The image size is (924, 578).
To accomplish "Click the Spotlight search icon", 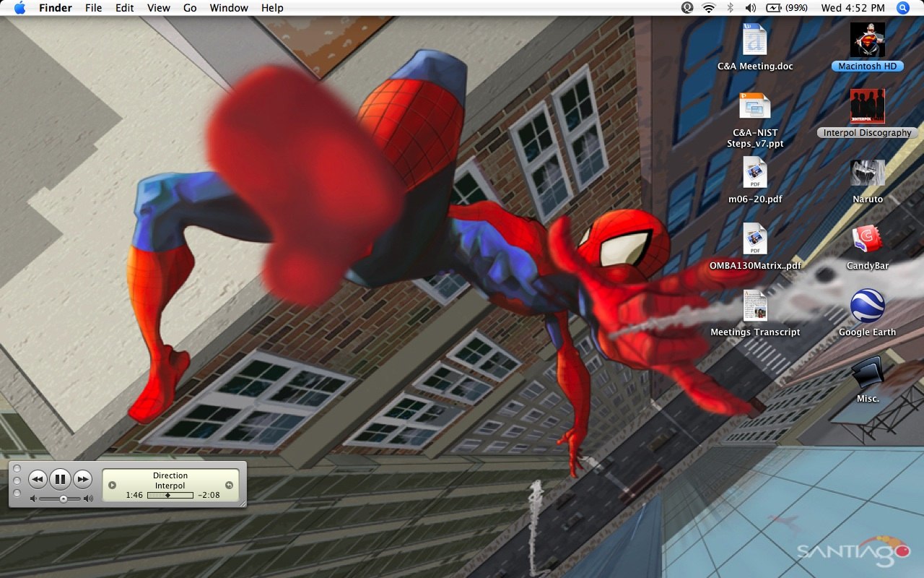I will [903, 8].
